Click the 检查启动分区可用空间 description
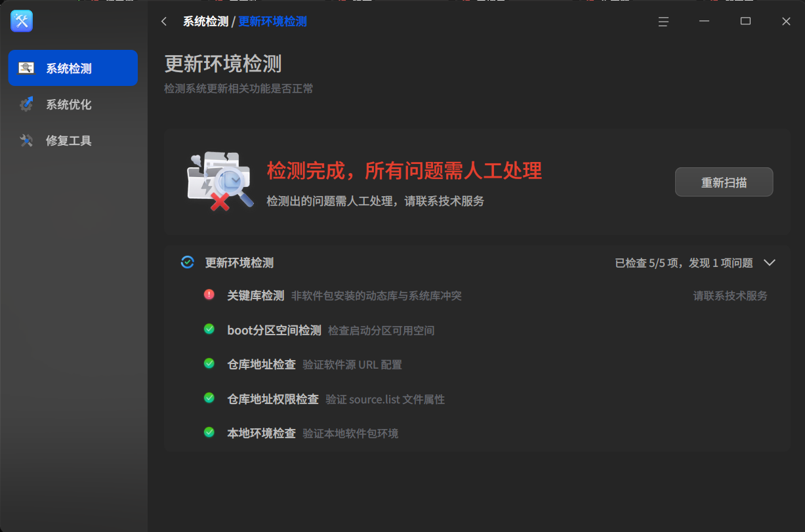Image resolution: width=805 pixels, height=532 pixels. [x=381, y=331]
